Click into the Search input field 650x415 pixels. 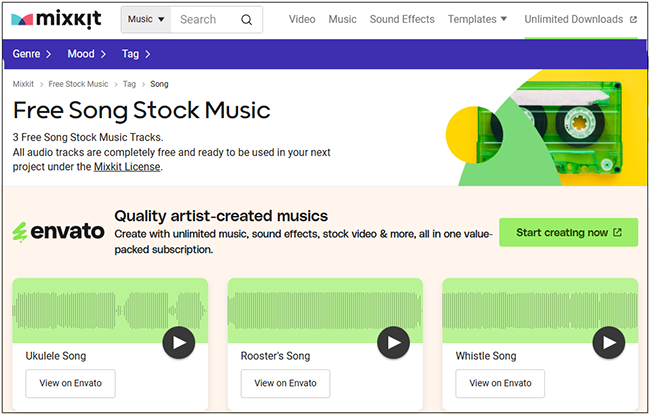pos(205,20)
